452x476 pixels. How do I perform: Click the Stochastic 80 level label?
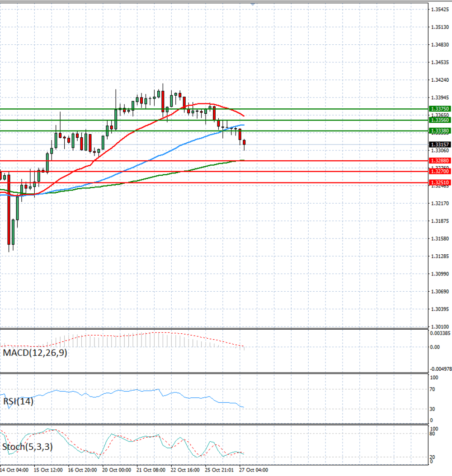432,434
